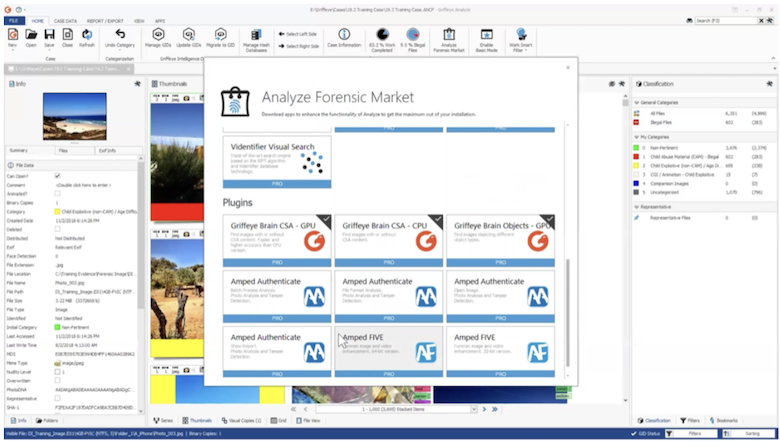Pin the Info panel with pushpin icon
Viewport: 780px width, 447px height.
click(137, 84)
